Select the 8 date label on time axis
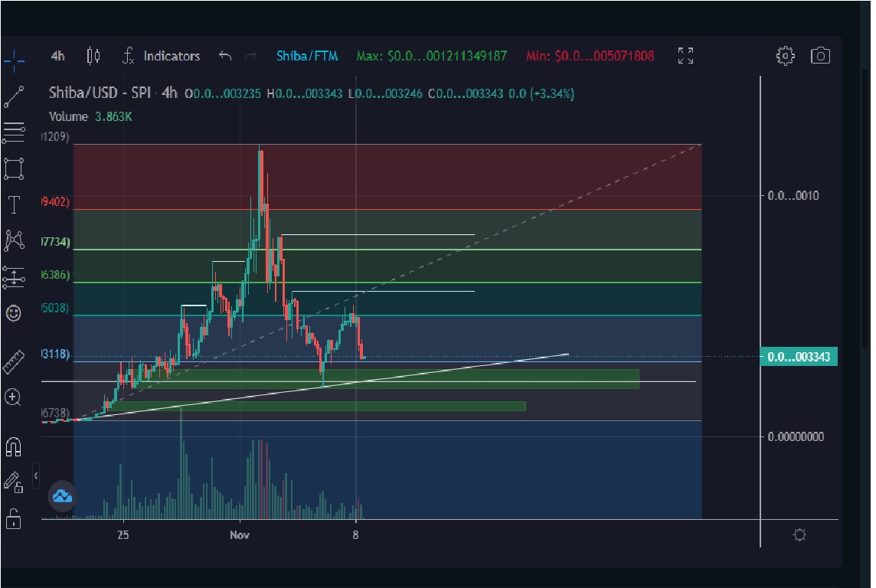Image resolution: width=876 pixels, height=588 pixels. point(355,535)
